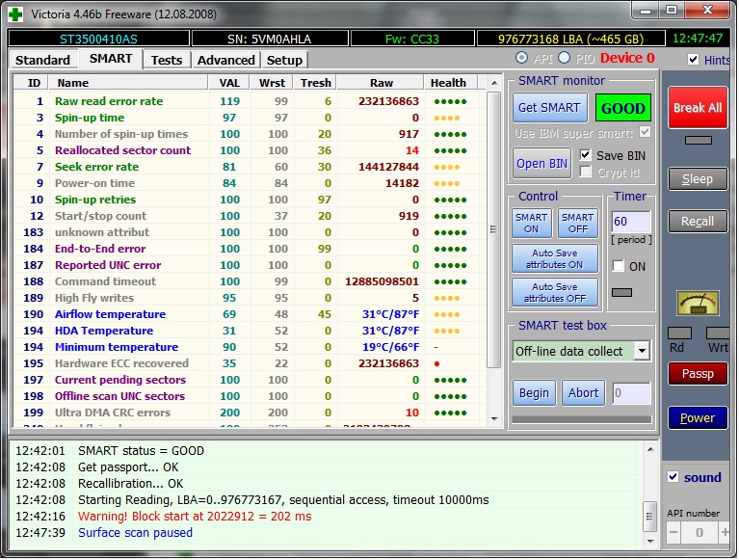This screenshot has height=560, width=739.
Task: Click the green GOOD status indicator
Action: tap(622, 108)
